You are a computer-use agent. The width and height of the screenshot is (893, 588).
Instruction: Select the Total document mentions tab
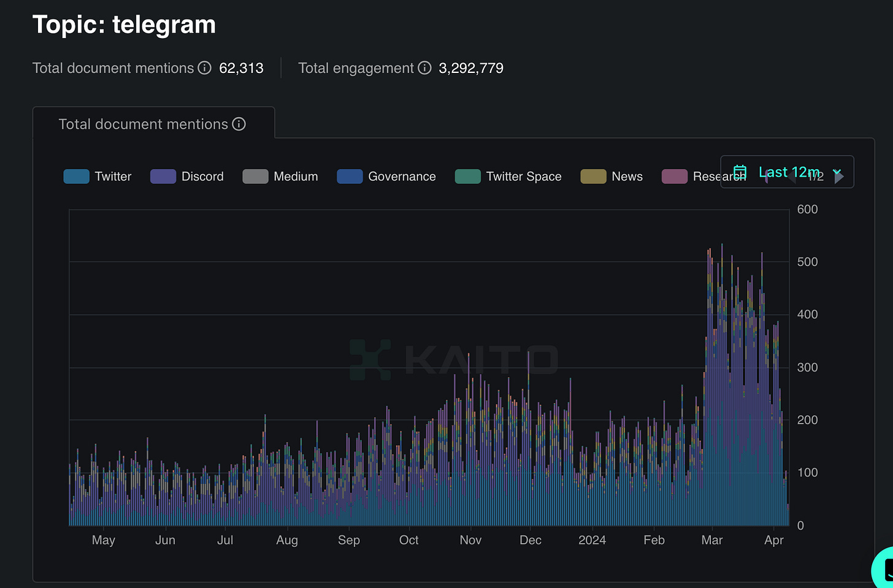click(153, 124)
